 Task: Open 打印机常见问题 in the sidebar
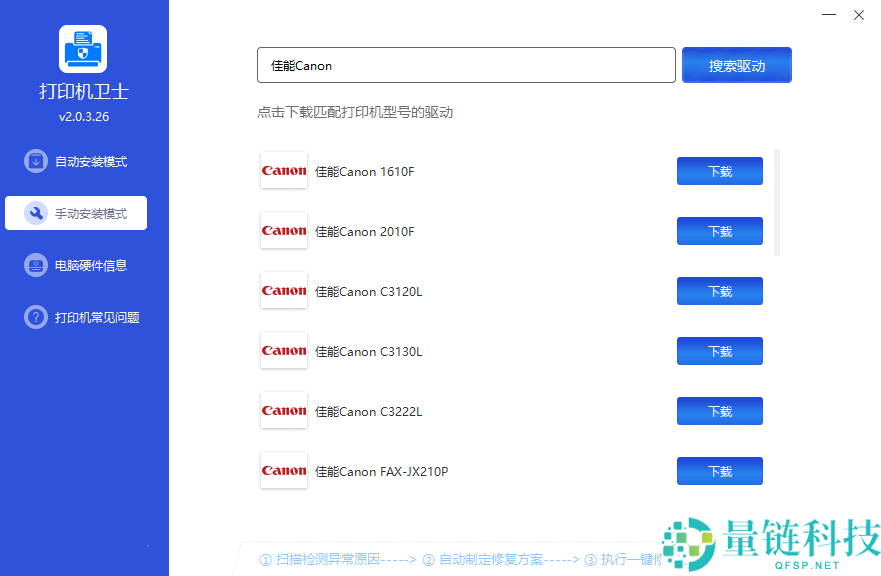76,317
